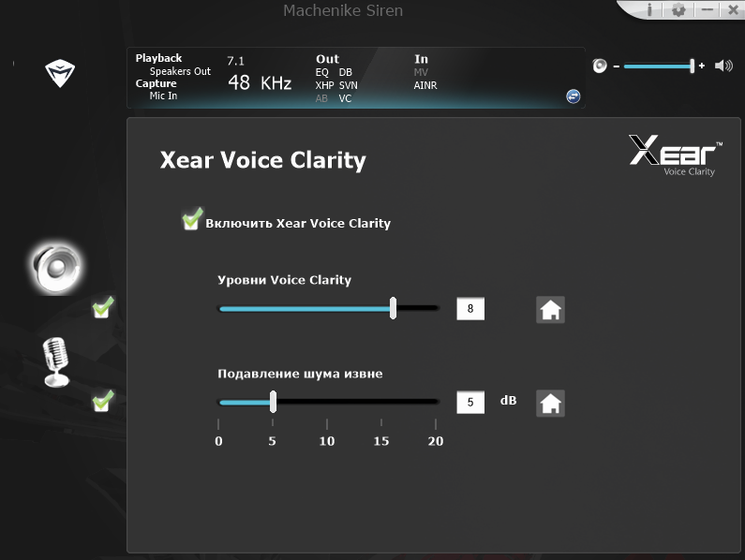Click the blue switch icon in the status panel

(573, 96)
